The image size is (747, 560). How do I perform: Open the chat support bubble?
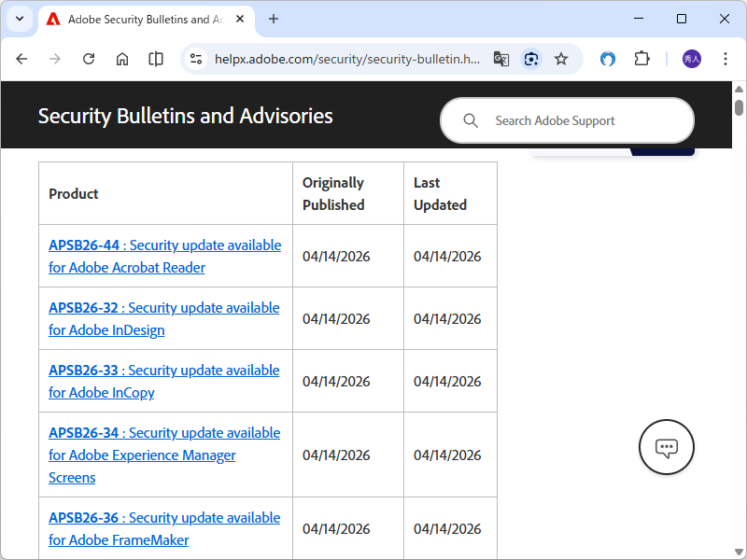666,447
